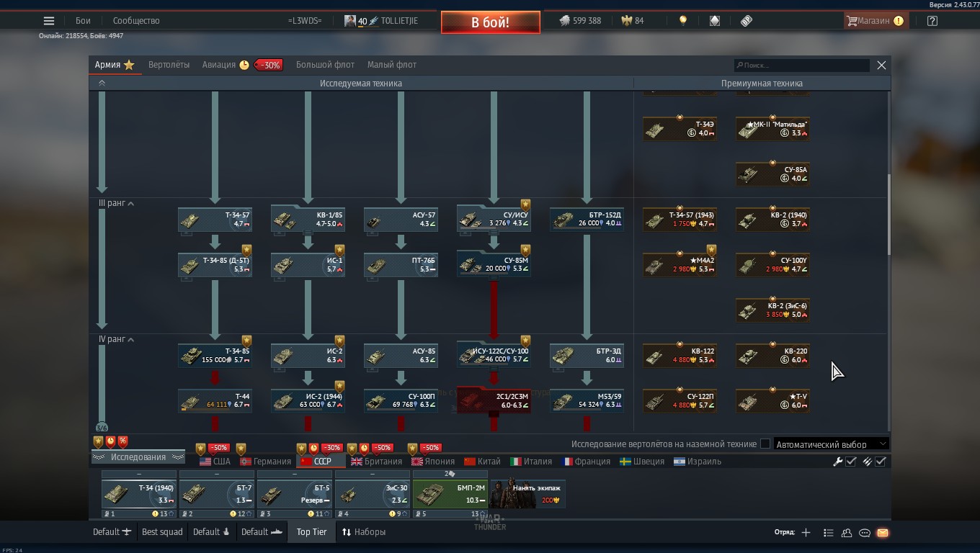This screenshot has height=553, width=980.
Task: Select the Израиль nation tab
Action: point(698,462)
